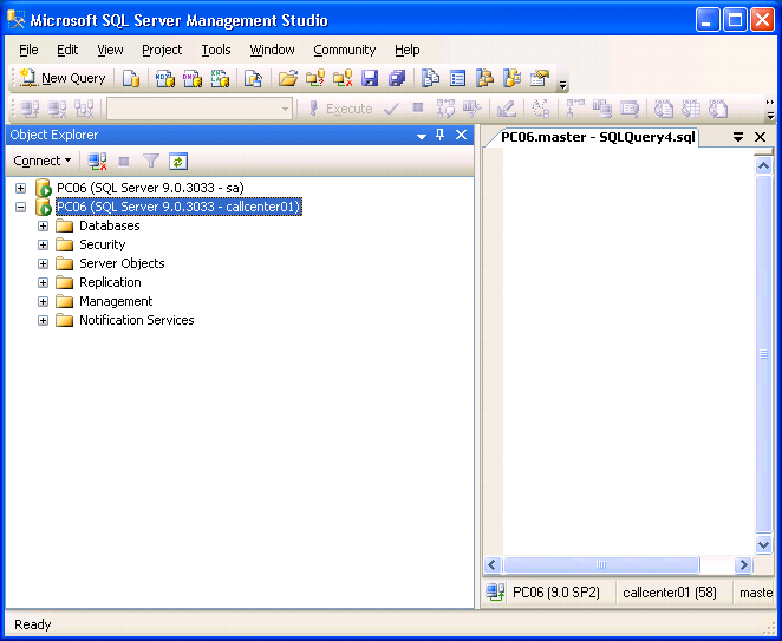Viewport: 782px width, 641px height.
Task: Expand the PC06 sa server node
Action: (x=21, y=188)
